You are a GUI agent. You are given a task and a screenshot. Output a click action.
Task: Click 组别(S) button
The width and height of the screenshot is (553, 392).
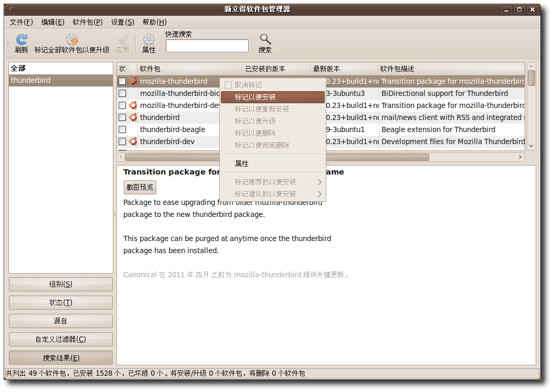tap(61, 284)
